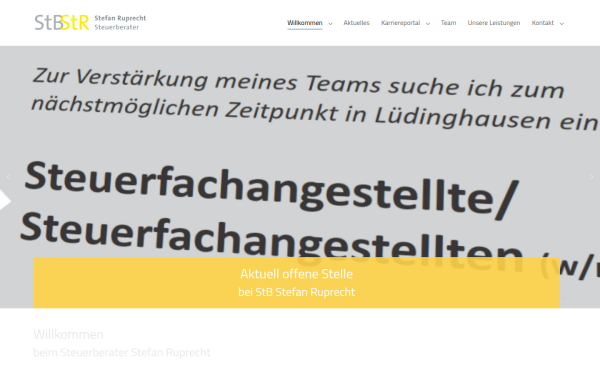The width and height of the screenshot is (600, 375).
Task: Go to the Aktuelles page
Action: pyautogui.click(x=356, y=23)
